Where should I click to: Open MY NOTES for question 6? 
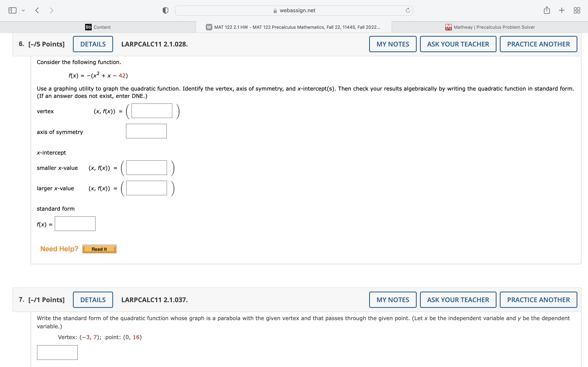click(x=393, y=44)
